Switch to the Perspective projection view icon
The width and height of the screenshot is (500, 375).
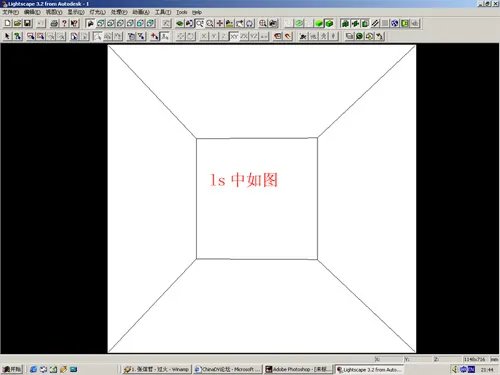coord(90,23)
